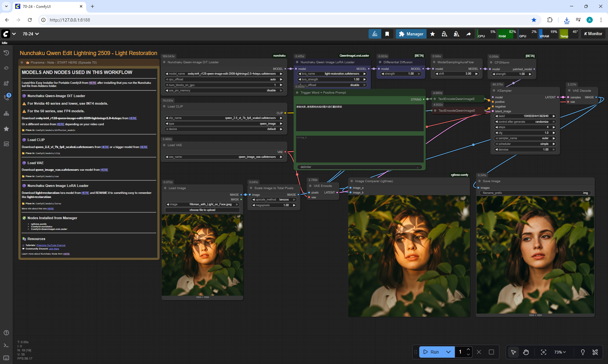Click 'choose file to upload' in Load Image
608x364 pixels.
[202, 210]
